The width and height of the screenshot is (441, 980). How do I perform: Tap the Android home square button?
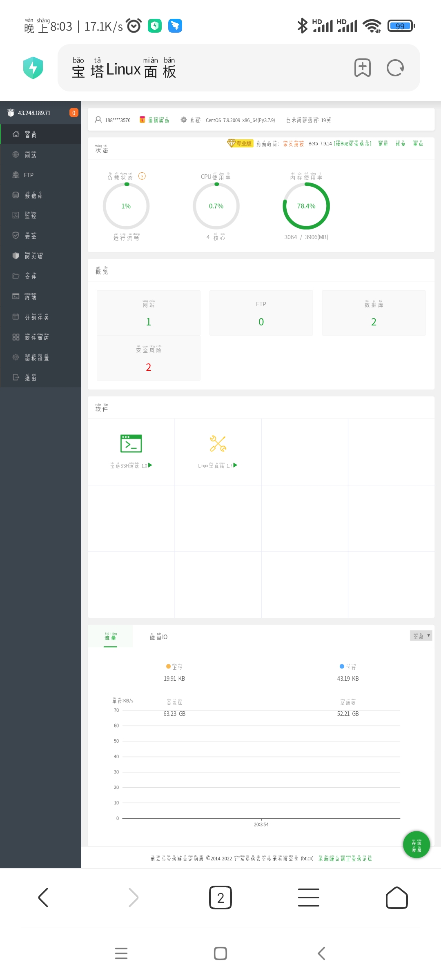220,953
